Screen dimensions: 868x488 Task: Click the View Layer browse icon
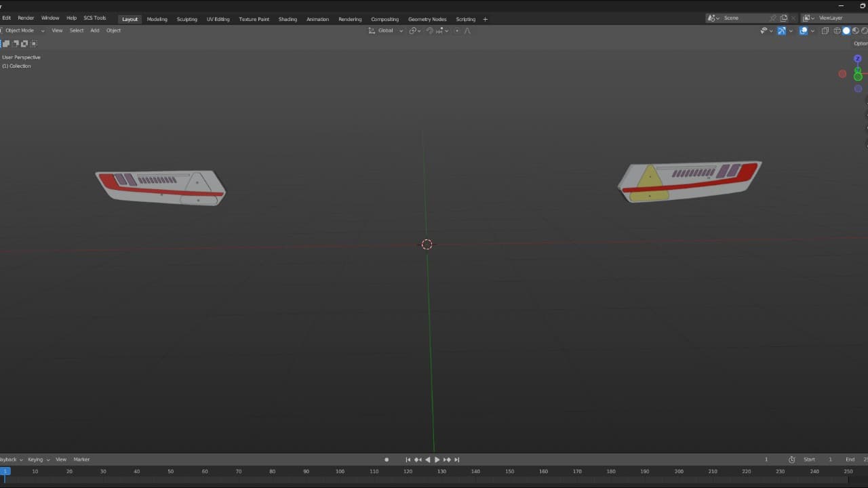pyautogui.click(x=809, y=18)
